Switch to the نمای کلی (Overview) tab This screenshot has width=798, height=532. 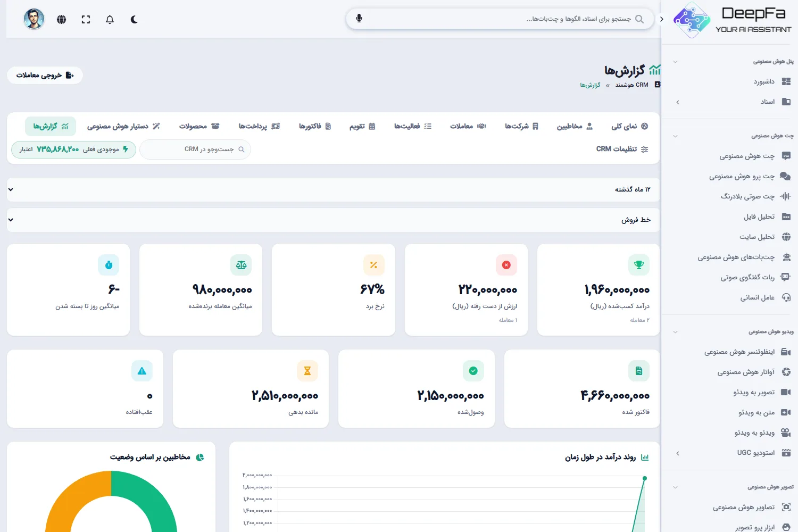tap(630, 126)
